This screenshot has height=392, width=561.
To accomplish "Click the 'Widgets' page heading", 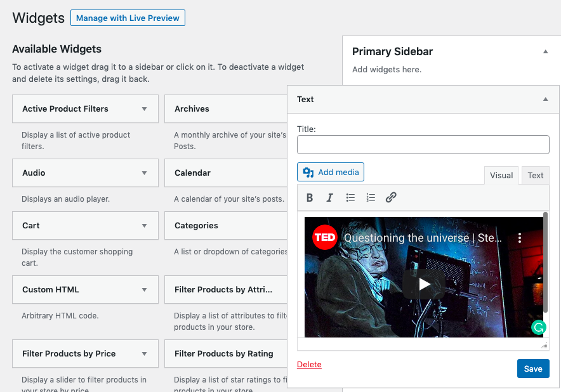I will tap(38, 18).
